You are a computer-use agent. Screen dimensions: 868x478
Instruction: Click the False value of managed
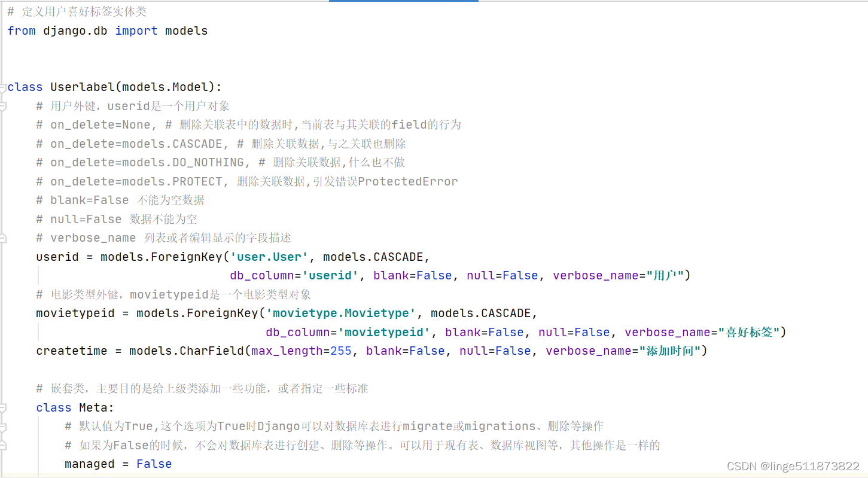[x=154, y=464]
